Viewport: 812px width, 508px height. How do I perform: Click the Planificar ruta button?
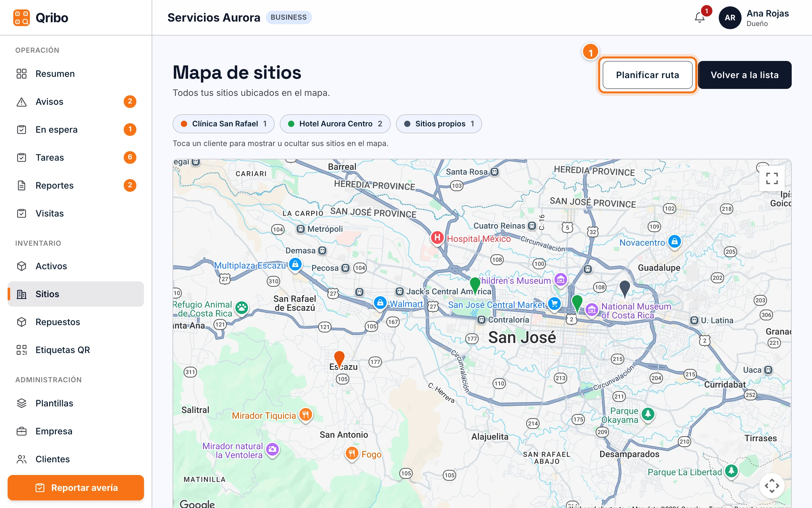point(648,75)
